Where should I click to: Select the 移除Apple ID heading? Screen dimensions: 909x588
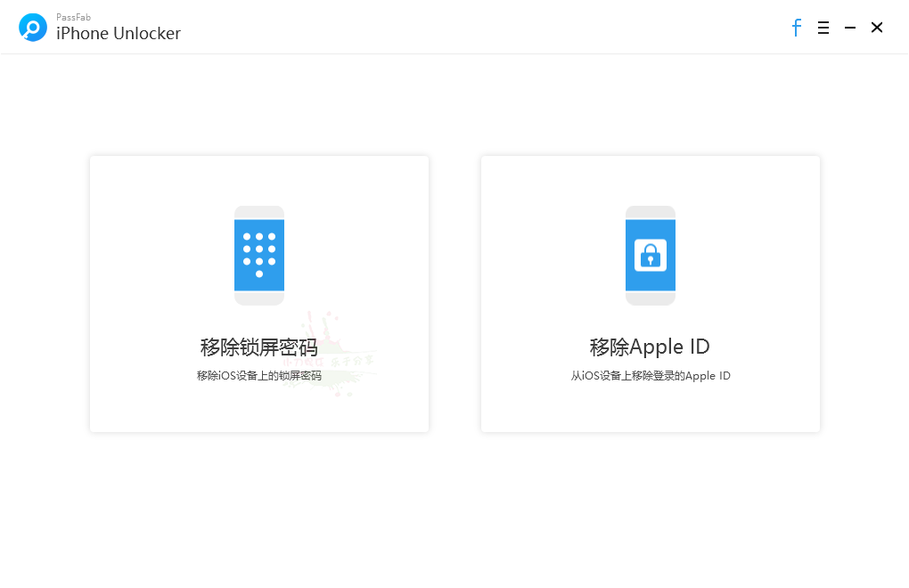click(x=651, y=347)
